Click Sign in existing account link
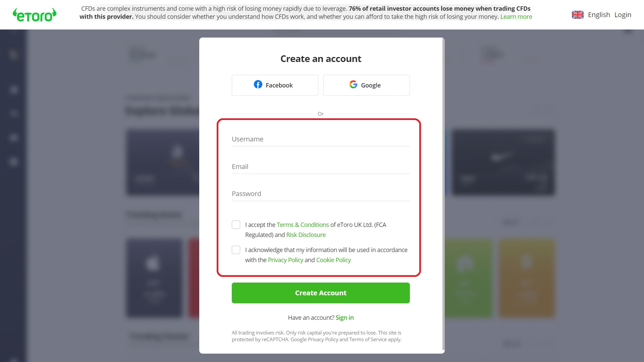Image resolution: width=644 pixels, height=362 pixels. (344, 317)
